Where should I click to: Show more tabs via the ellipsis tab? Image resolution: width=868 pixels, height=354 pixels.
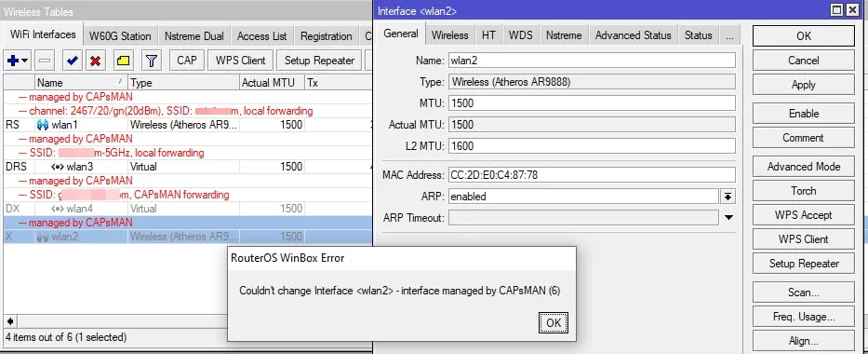[x=730, y=35]
